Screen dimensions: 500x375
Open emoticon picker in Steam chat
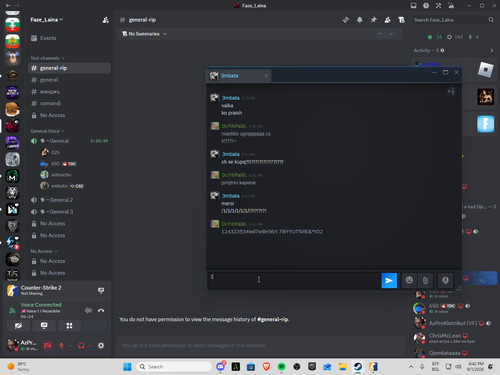pyautogui.click(x=409, y=280)
